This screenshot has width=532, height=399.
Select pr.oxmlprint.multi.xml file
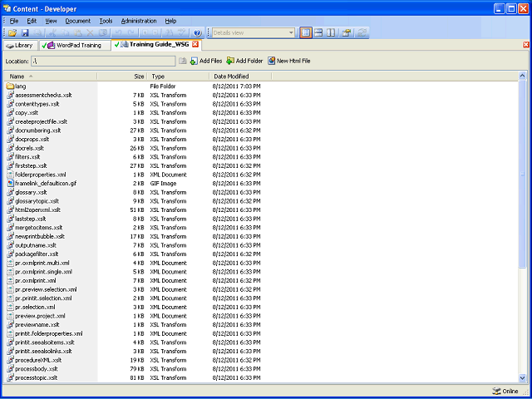[x=42, y=263]
